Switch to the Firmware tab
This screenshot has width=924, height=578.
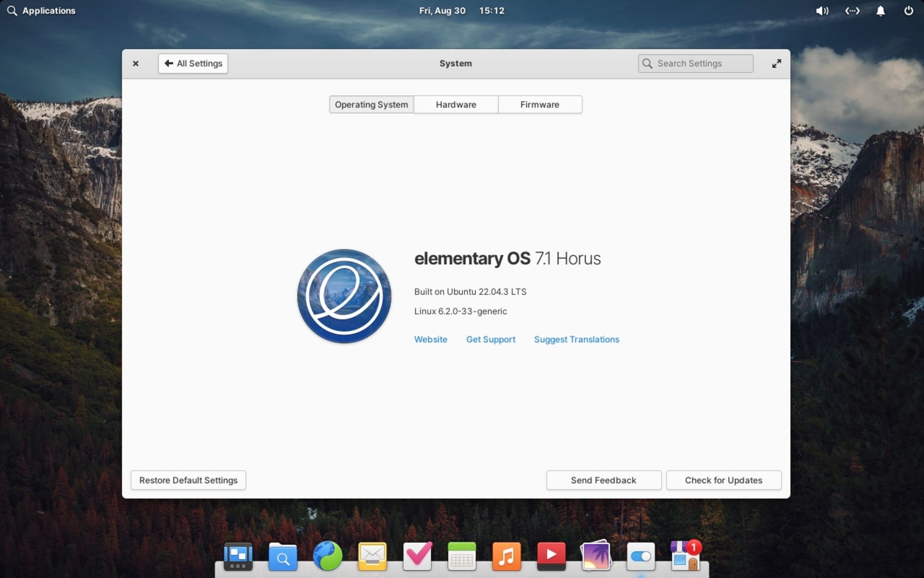[539, 104]
